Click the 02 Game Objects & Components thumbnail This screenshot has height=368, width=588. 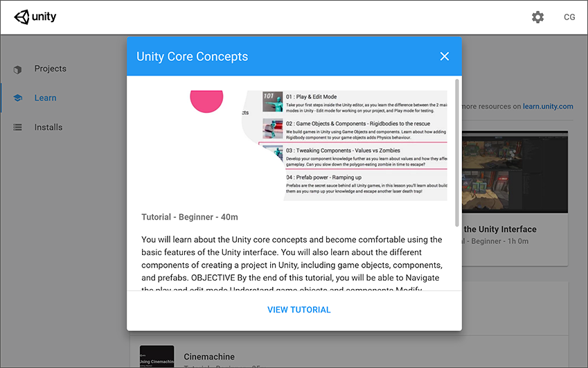272,129
